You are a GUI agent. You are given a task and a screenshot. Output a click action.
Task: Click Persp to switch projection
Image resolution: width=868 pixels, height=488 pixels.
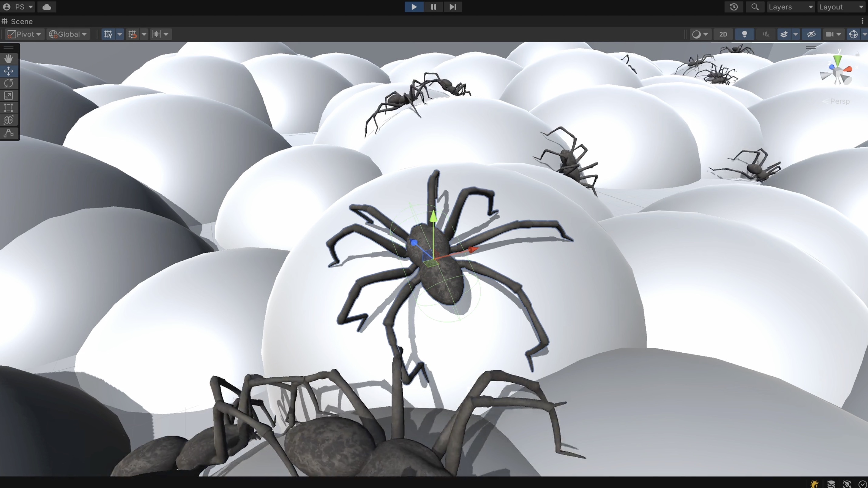pos(836,101)
